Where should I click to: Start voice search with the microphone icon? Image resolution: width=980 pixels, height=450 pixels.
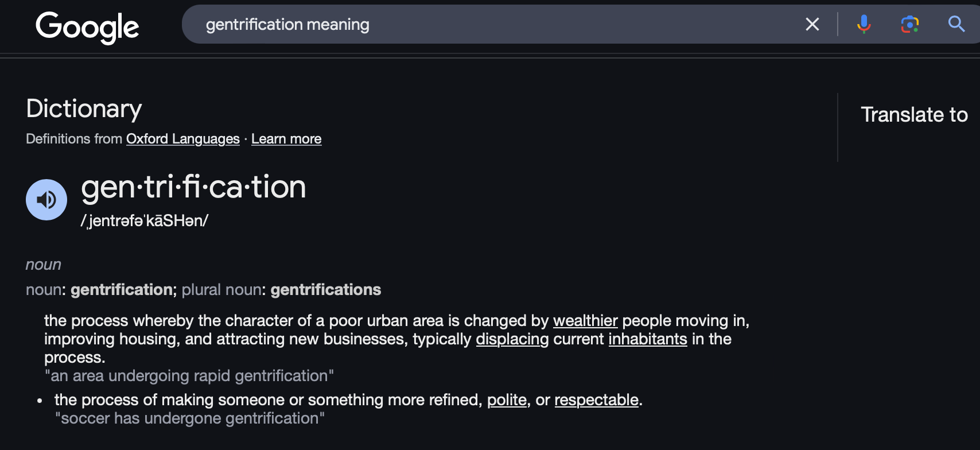click(x=864, y=24)
